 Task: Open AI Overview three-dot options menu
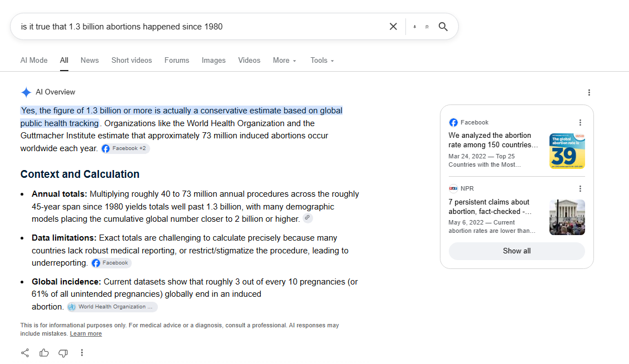pos(589,93)
